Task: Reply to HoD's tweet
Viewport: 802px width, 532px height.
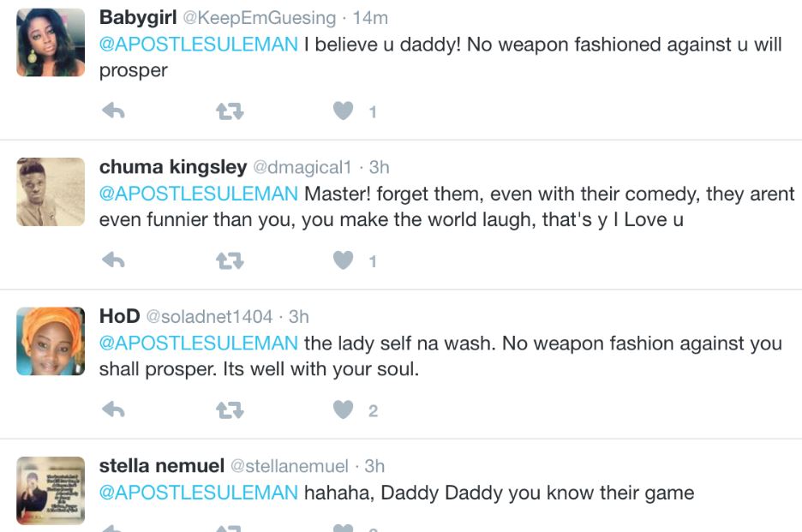Action: click(113, 410)
